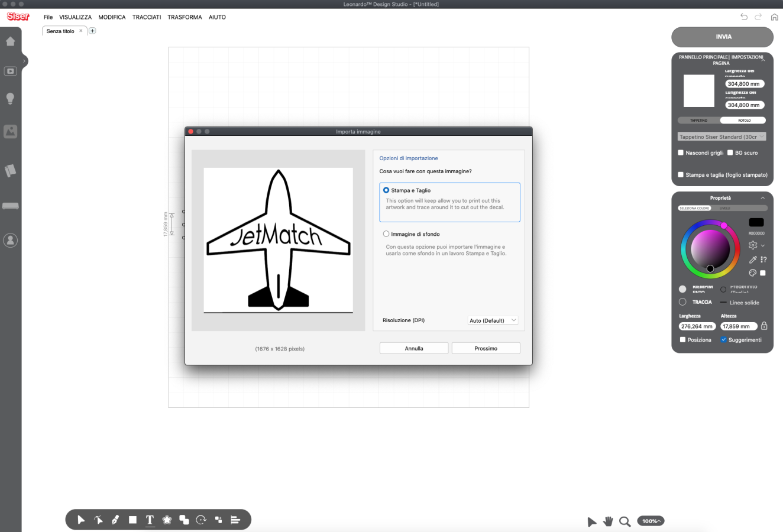Open the File menu
783x532 pixels.
tap(48, 17)
